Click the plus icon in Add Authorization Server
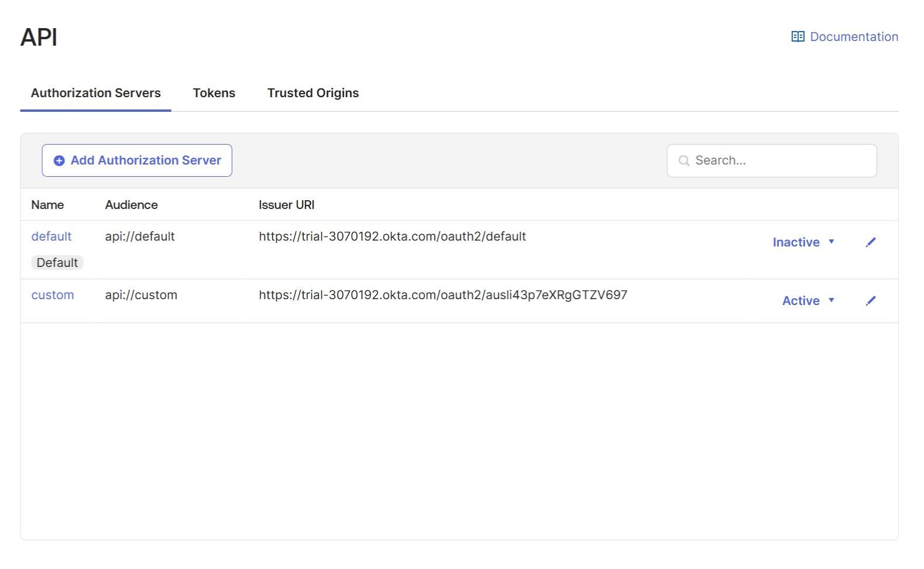The width and height of the screenshot is (924, 569). (x=59, y=161)
